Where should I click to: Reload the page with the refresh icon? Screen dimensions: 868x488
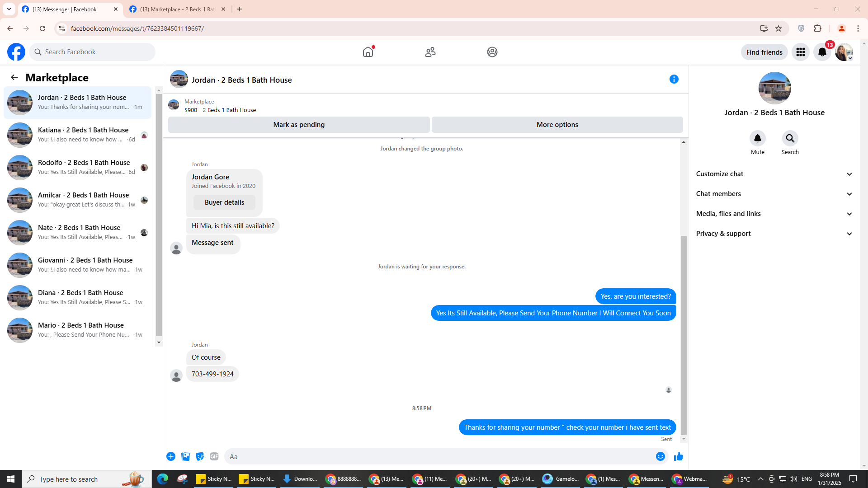coord(42,28)
